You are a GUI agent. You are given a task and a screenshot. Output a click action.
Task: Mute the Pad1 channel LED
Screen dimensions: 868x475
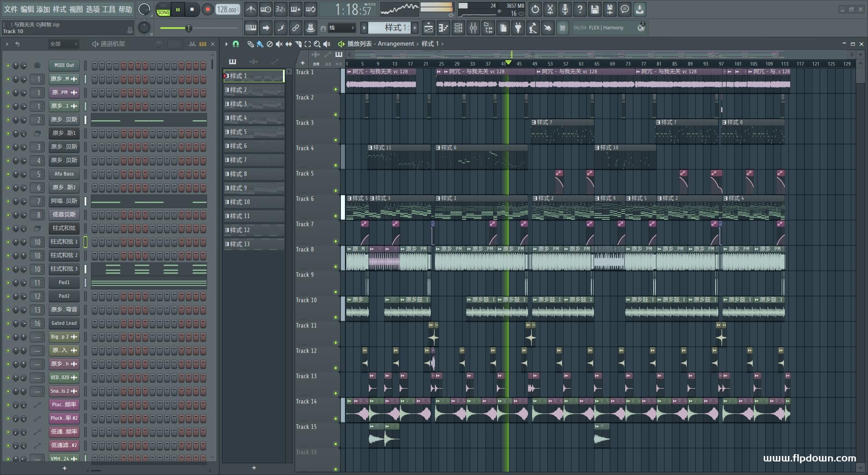(x=8, y=283)
